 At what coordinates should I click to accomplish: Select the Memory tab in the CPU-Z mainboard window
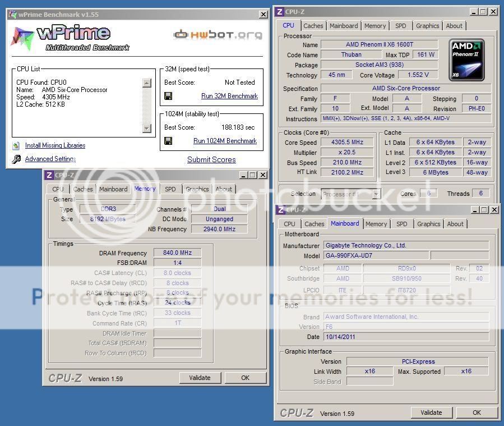[376, 224]
